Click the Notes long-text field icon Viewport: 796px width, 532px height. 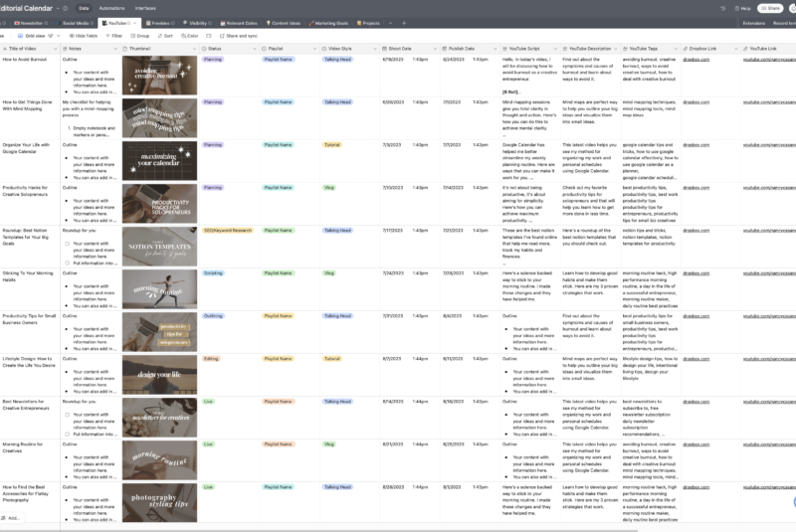(x=65, y=49)
